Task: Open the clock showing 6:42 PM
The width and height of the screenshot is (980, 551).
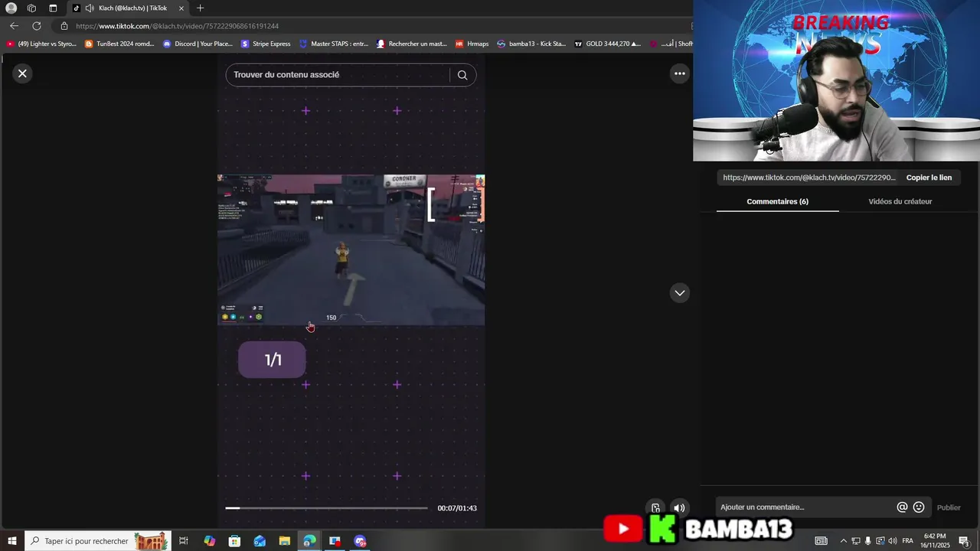Action: [x=935, y=541]
